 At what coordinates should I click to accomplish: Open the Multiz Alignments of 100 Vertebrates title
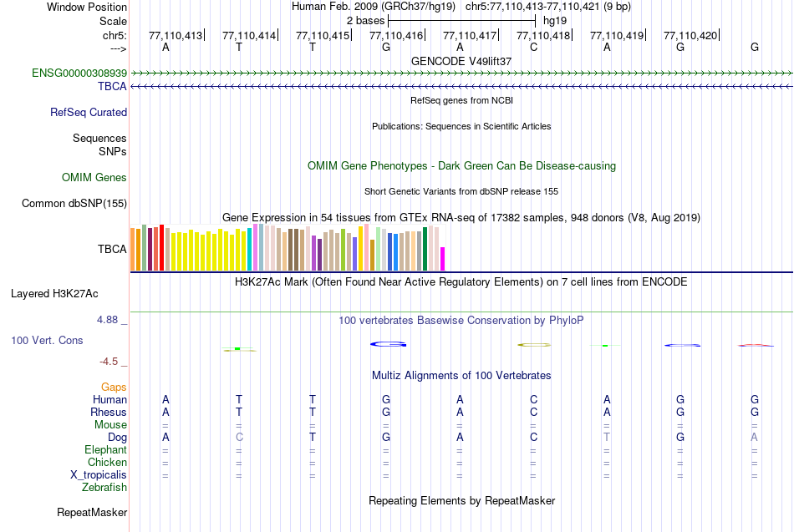click(461, 376)
